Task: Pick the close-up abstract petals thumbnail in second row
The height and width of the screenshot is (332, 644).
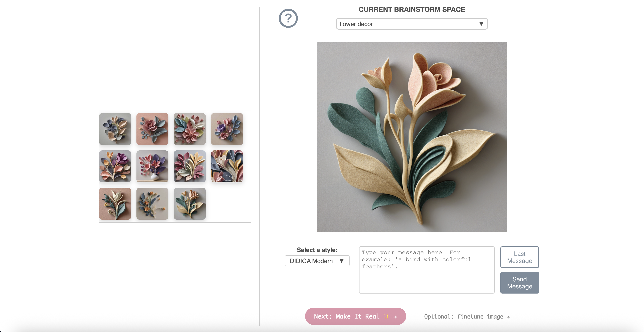Action: point(227,166)
